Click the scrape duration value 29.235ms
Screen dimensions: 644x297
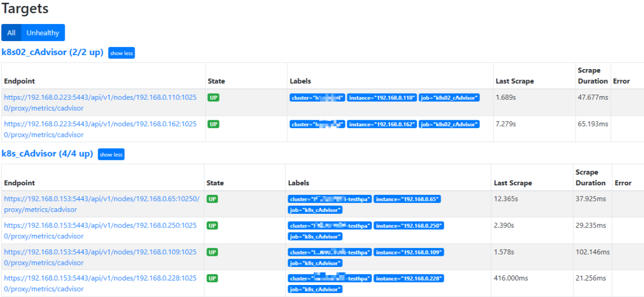(x=591, y=225)
